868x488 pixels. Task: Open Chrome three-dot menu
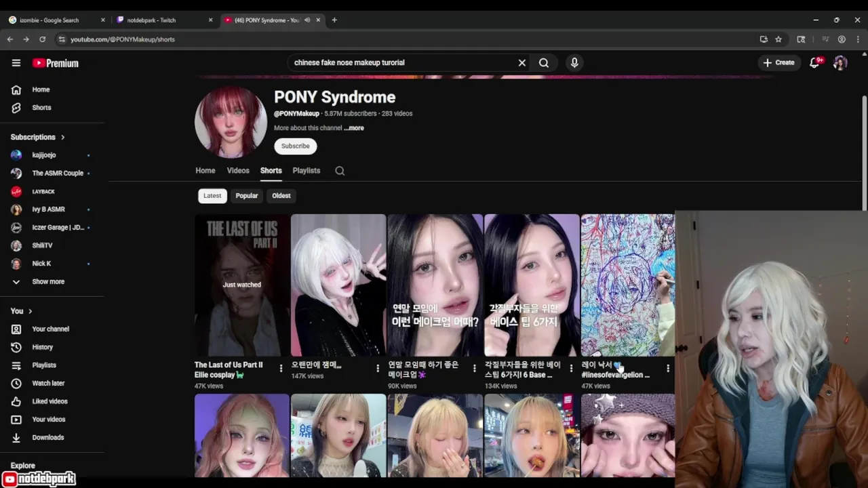(858, 39)
